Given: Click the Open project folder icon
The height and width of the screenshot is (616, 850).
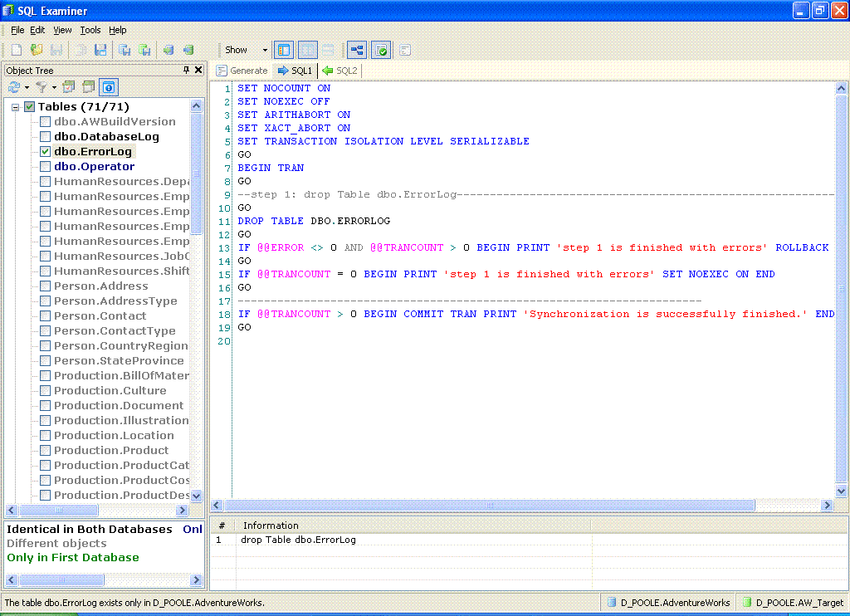Looking at the screenshot, I should tap(37, 50).
